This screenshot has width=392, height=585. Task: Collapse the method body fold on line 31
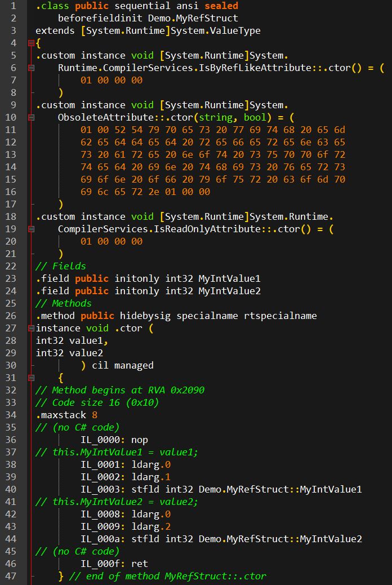[30, 378]
